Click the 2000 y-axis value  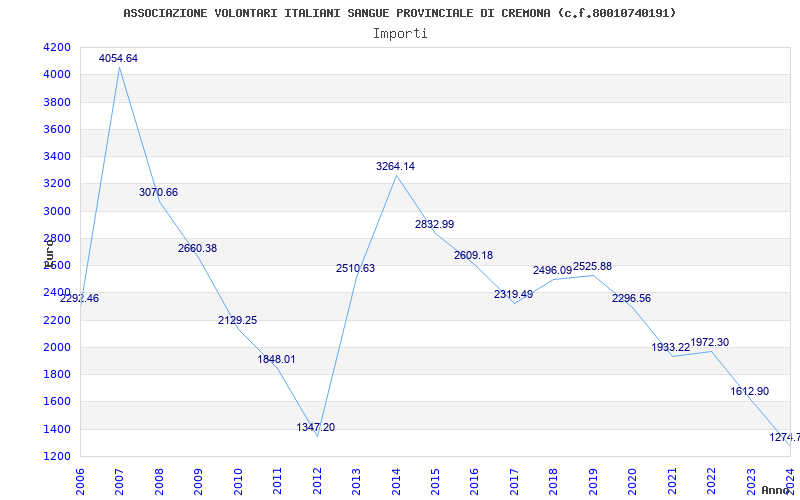pos(58,347)
